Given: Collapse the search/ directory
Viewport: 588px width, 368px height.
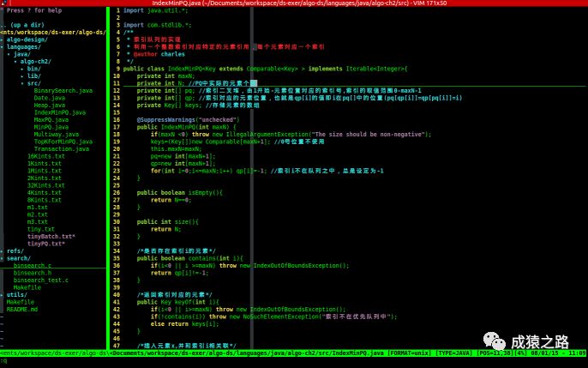Looking at the screenshot, I should click(18, 258).
